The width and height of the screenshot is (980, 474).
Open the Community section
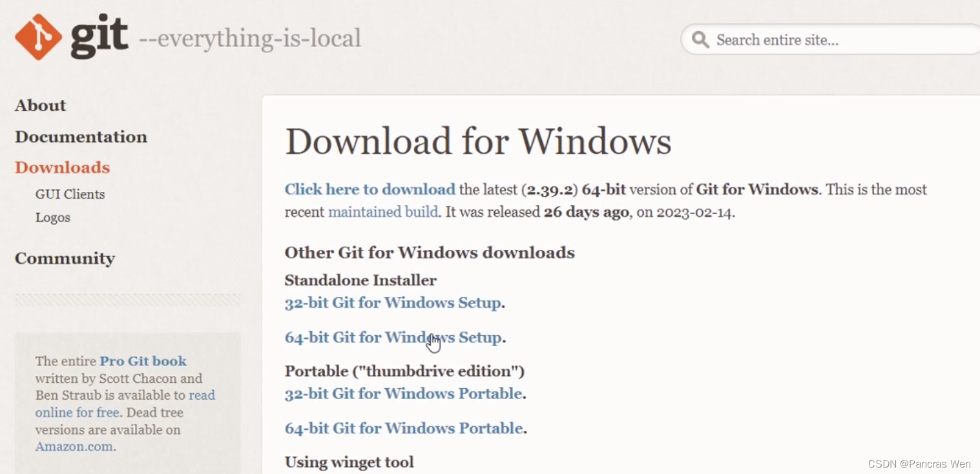click(65, 258)
